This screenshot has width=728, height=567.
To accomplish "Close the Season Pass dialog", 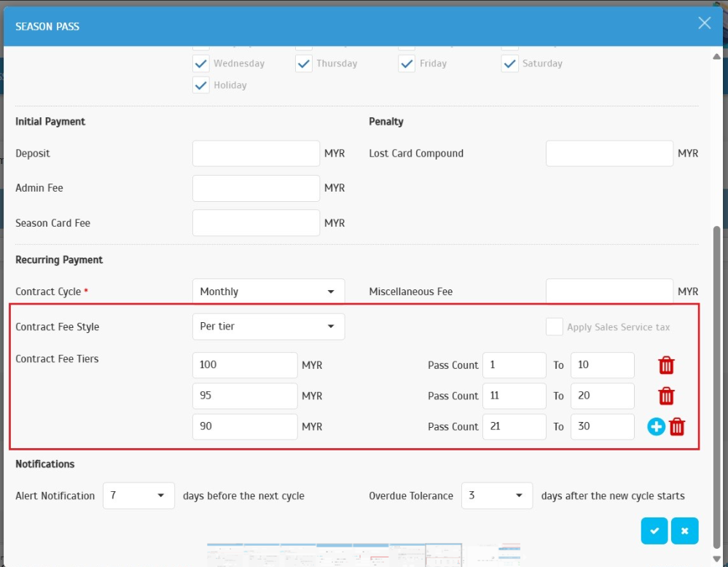I will pyautogui.click(x=704, y=23).
